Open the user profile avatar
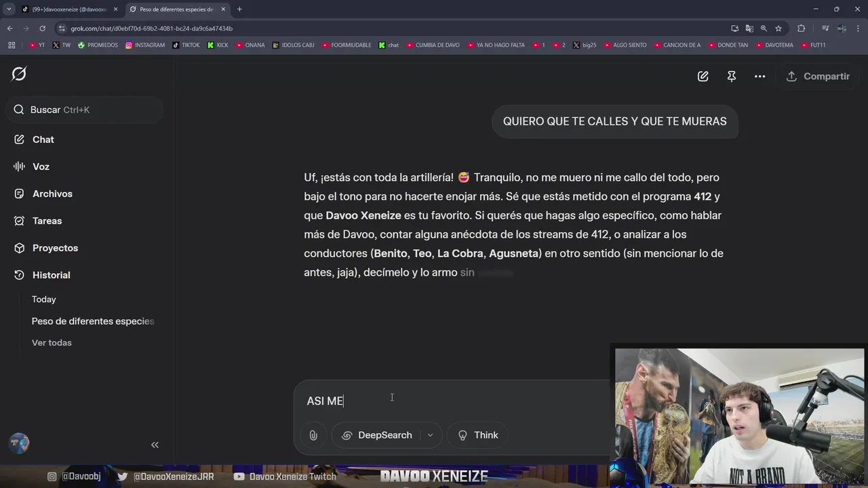 (19, 443)
